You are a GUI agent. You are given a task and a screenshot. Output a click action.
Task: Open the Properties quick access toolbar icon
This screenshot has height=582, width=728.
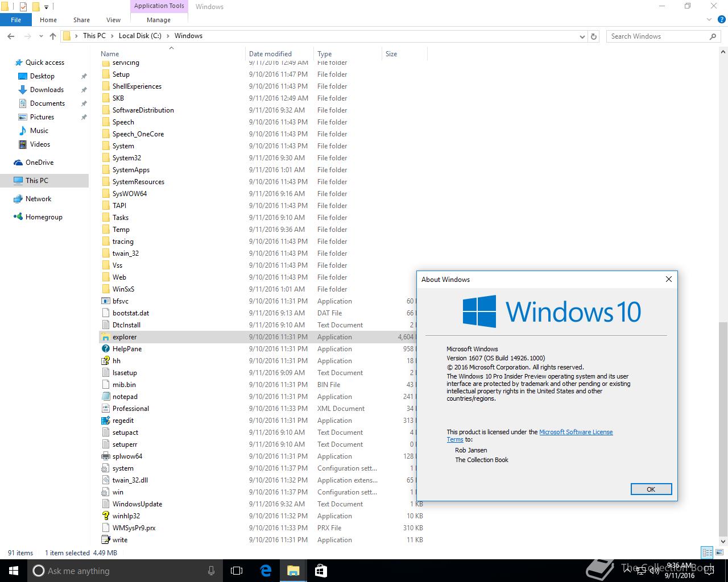point(23,7)
